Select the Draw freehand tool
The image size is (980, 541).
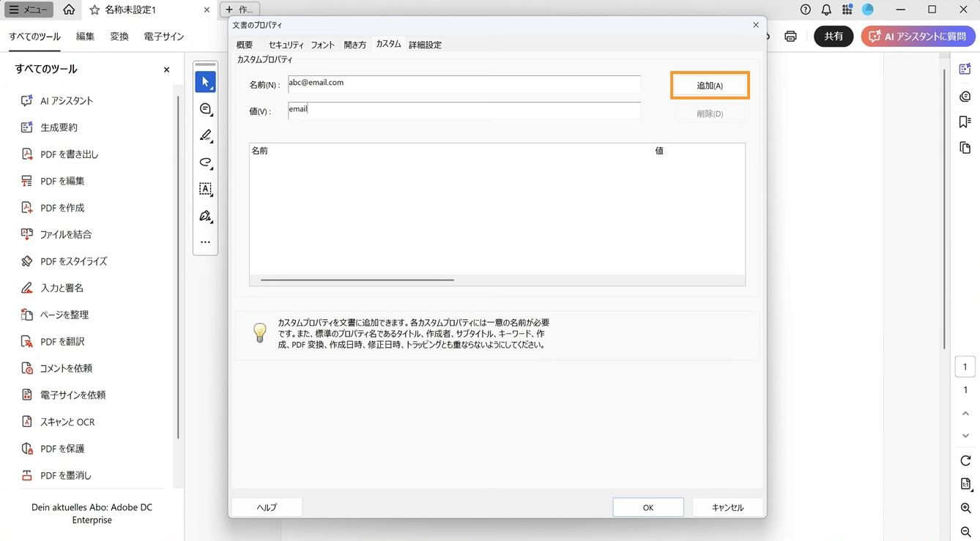(x=206, y=163)
